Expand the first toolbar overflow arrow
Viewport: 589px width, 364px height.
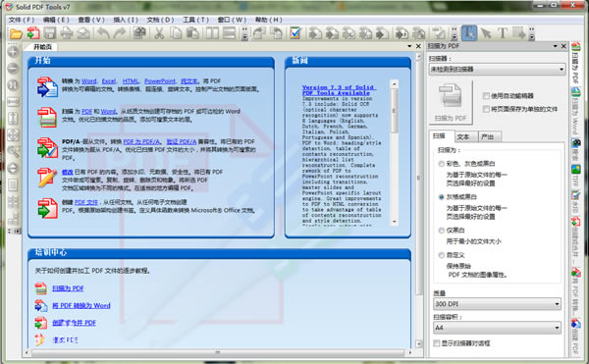tap(244, 33)
